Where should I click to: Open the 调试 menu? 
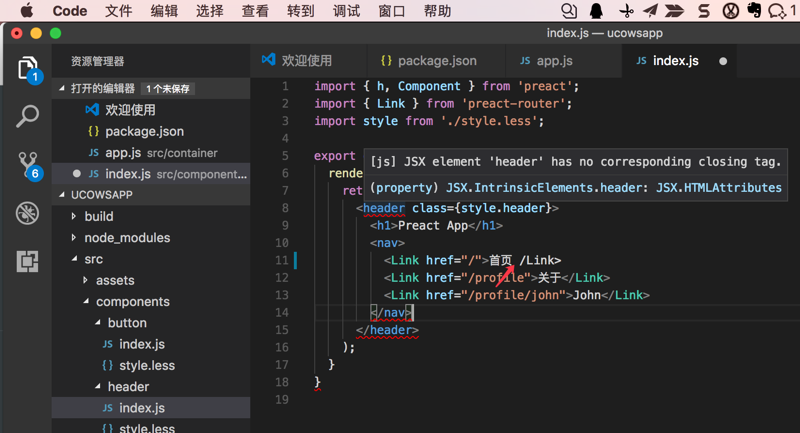[346, 11]
